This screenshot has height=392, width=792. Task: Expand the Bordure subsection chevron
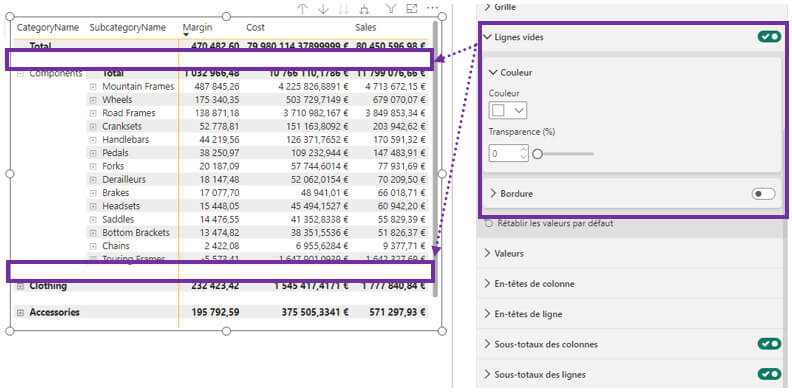point(493,193)
